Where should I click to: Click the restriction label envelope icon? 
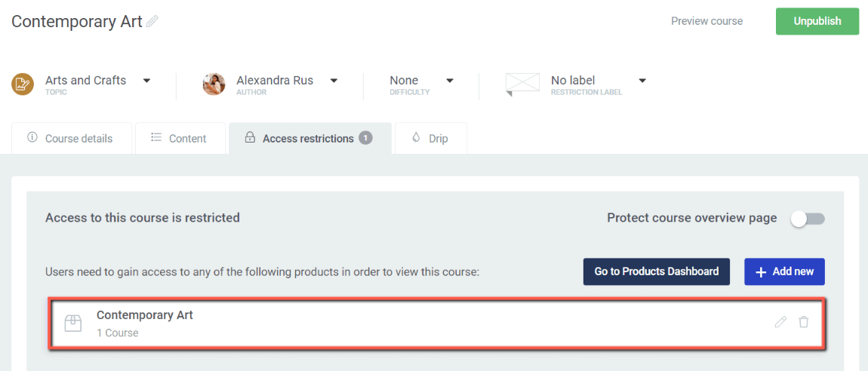coord(522,84)
